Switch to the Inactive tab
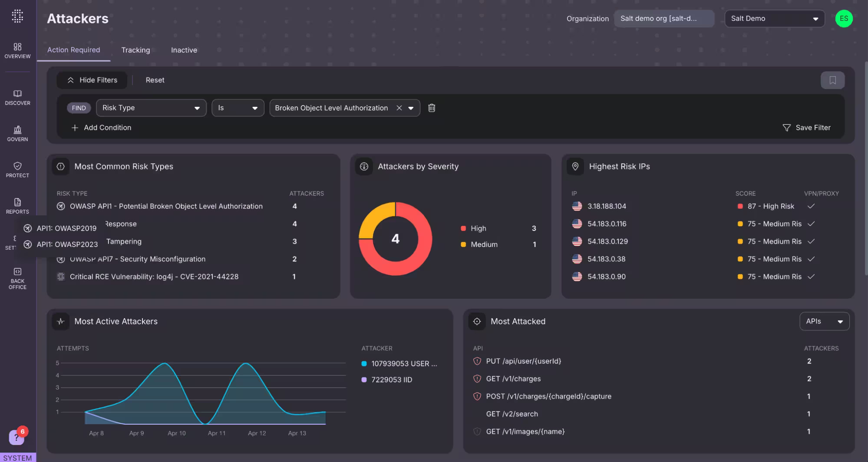The image size is (868, 462). point(184,50)
